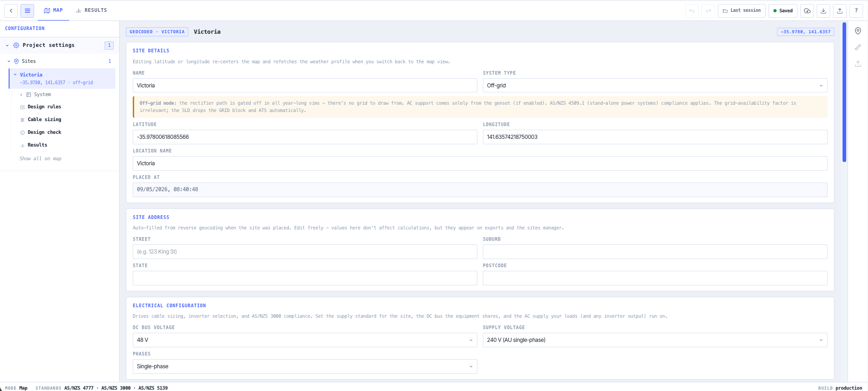Click the AS/NZS 5139 standard text
868x391 pixels.
click(x=153, y=388)
